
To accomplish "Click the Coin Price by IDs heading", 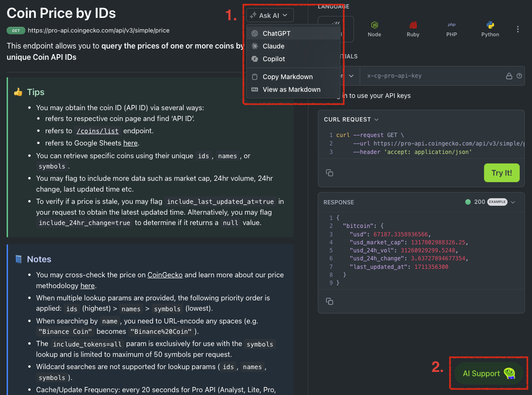I will pos(61,13).
